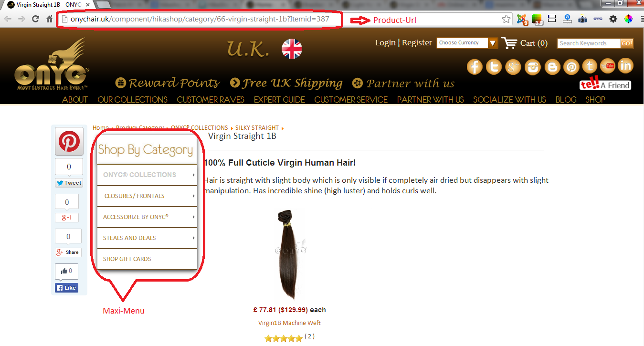This screenshot has width=644, height=346.
Task: Open the ONYC Twitter round icon
Action: (494, 67)
